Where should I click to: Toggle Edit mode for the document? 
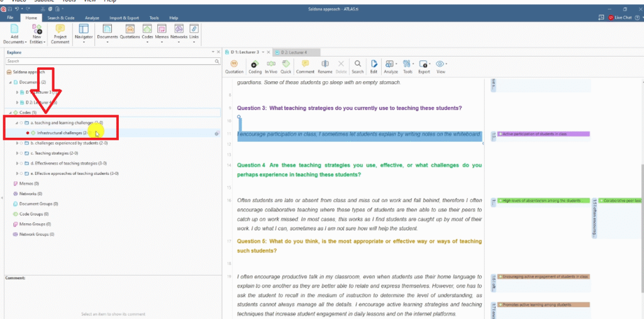tap(374, 66)
